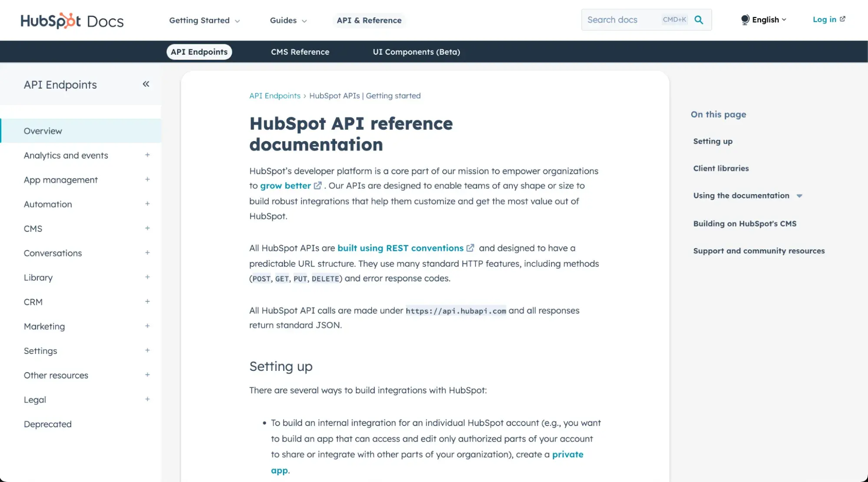868x482 pixels.
Task: Expand Conversations with its plus icon
Action: click(x=148, y=253)
